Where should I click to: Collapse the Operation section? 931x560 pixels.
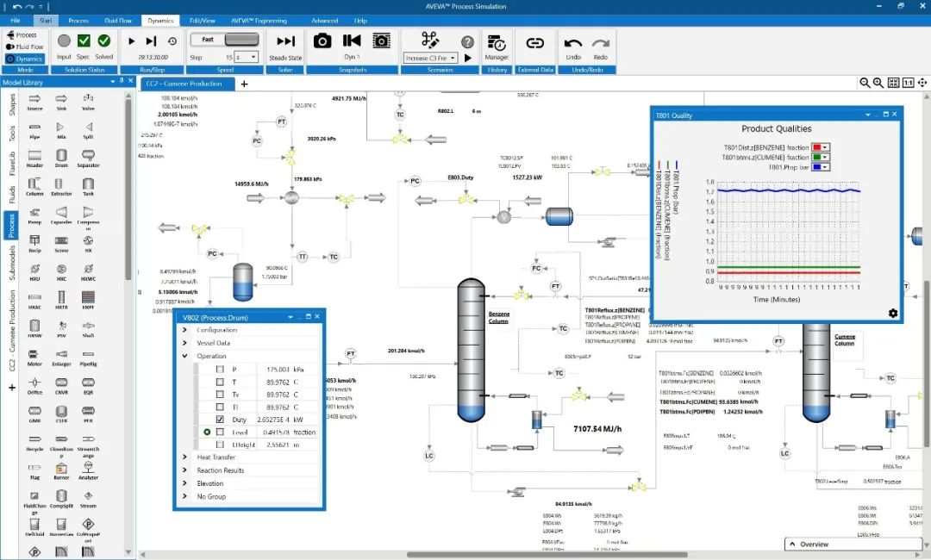tap(184, 356)
